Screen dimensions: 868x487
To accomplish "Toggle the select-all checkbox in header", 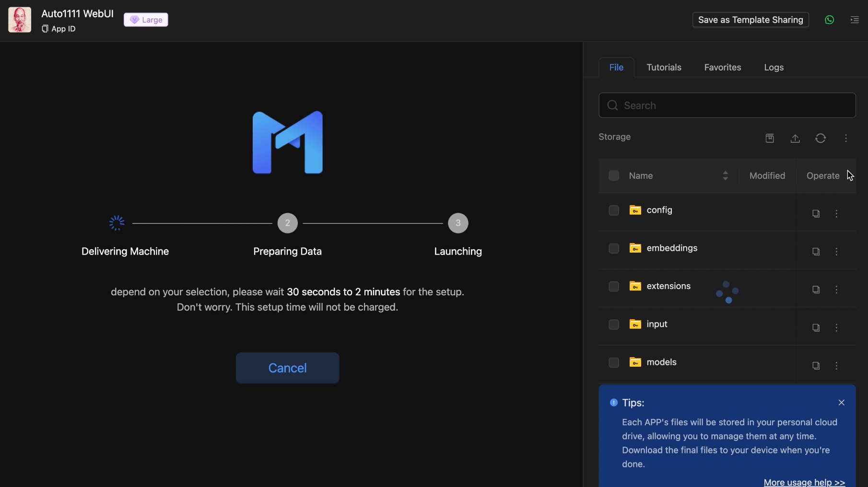I will [614, 176].
